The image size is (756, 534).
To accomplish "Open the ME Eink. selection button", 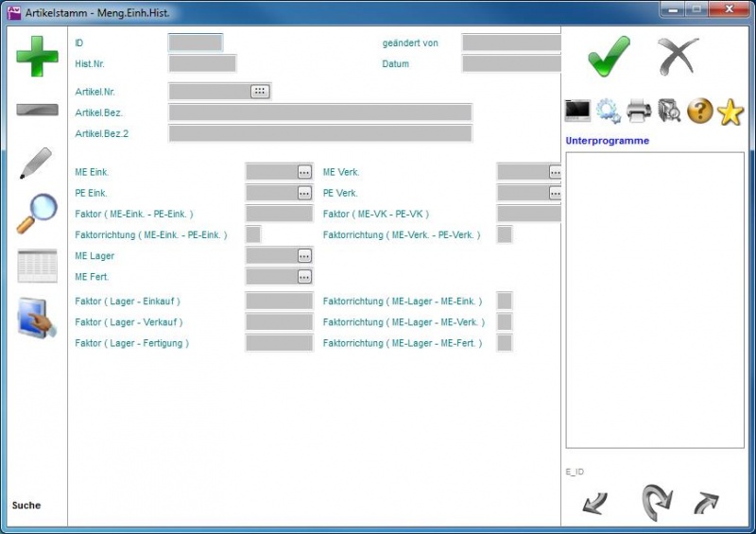I will (x=304, y=172).
